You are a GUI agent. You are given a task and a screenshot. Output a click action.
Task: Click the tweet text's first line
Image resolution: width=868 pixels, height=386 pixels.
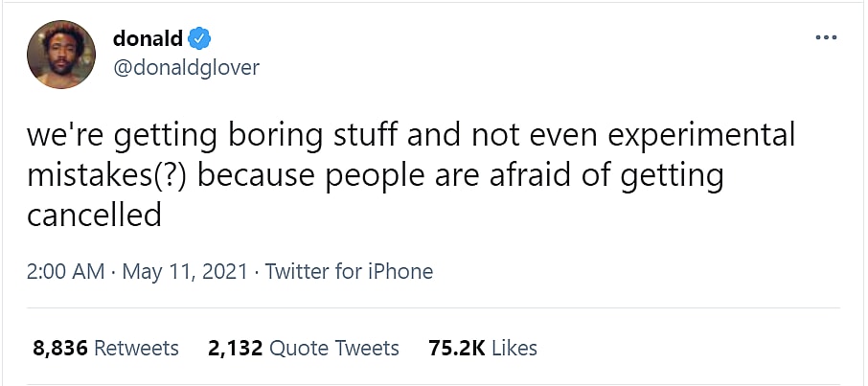411,137
